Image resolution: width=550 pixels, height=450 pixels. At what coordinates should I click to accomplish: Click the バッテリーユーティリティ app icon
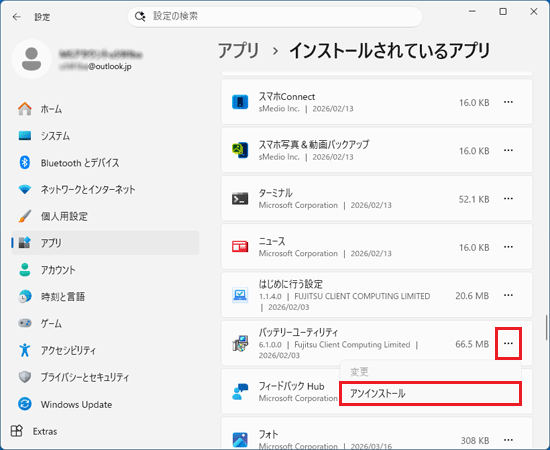pyautogui.click(x=240, y=343)
